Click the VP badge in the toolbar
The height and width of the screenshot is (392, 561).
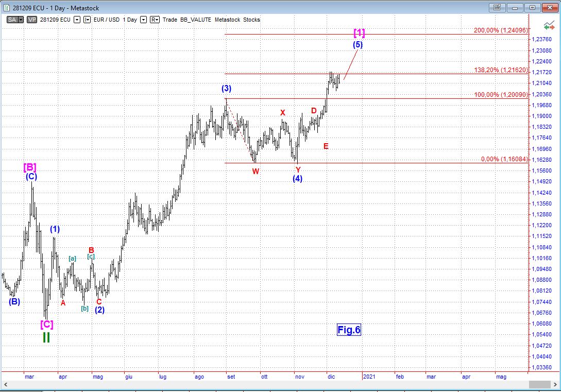pyautogui.click(x=32, y=20)
